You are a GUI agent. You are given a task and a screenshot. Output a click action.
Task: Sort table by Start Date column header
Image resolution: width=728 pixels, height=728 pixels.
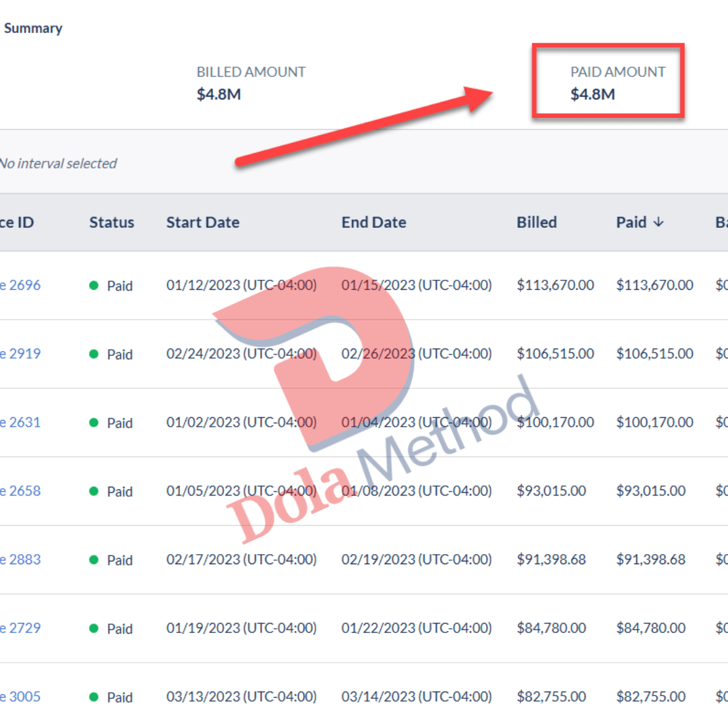point(203,222)
